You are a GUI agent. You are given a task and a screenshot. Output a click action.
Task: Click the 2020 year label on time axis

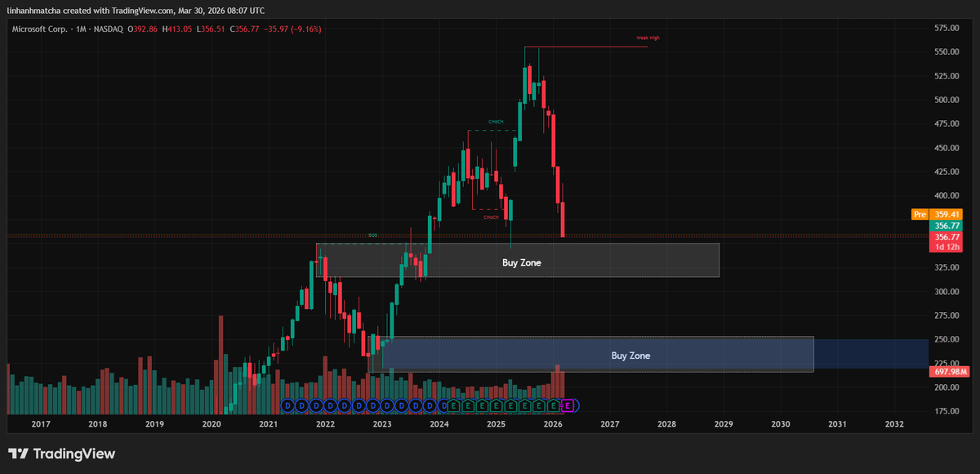pos(212,424)
